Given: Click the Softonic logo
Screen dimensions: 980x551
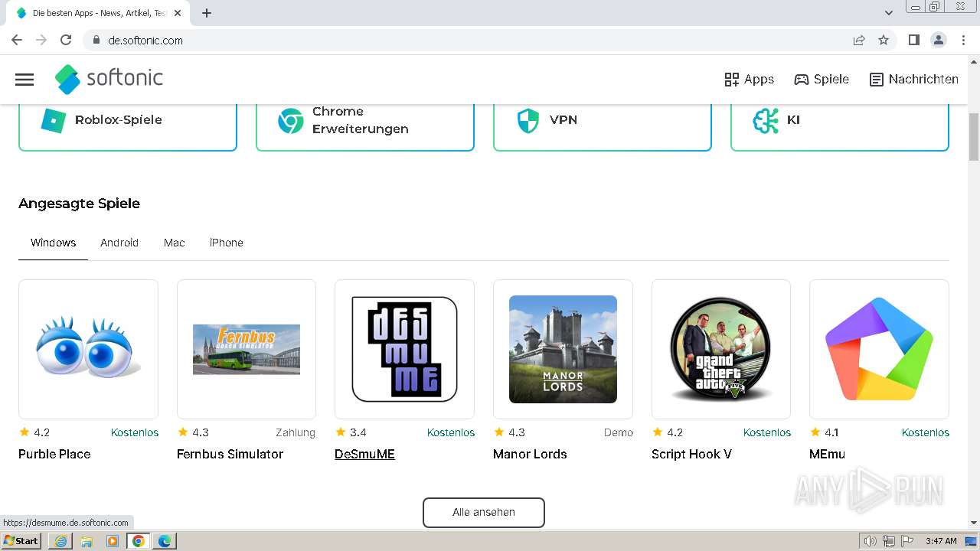Looking at the screenshot, I should click(109, 79).
